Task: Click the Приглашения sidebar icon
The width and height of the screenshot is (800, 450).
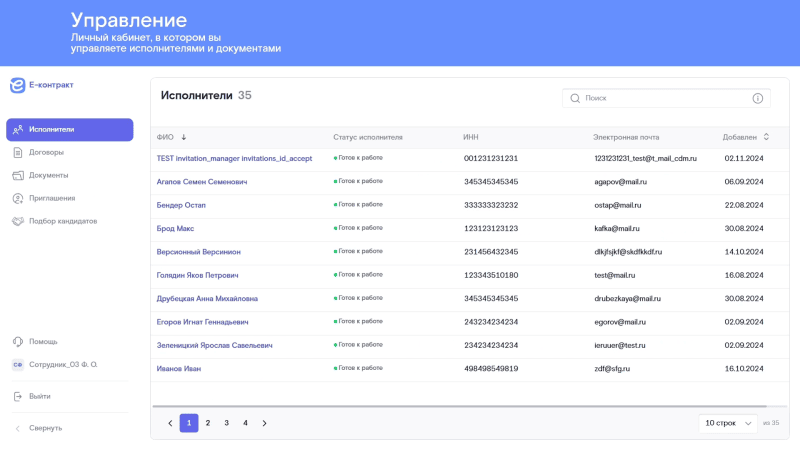Action: 18,198
